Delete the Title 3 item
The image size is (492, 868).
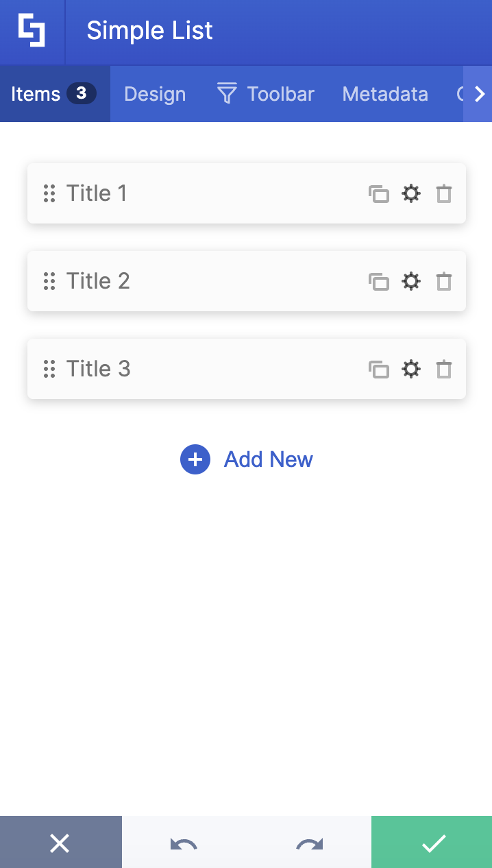tap(444, 369)
